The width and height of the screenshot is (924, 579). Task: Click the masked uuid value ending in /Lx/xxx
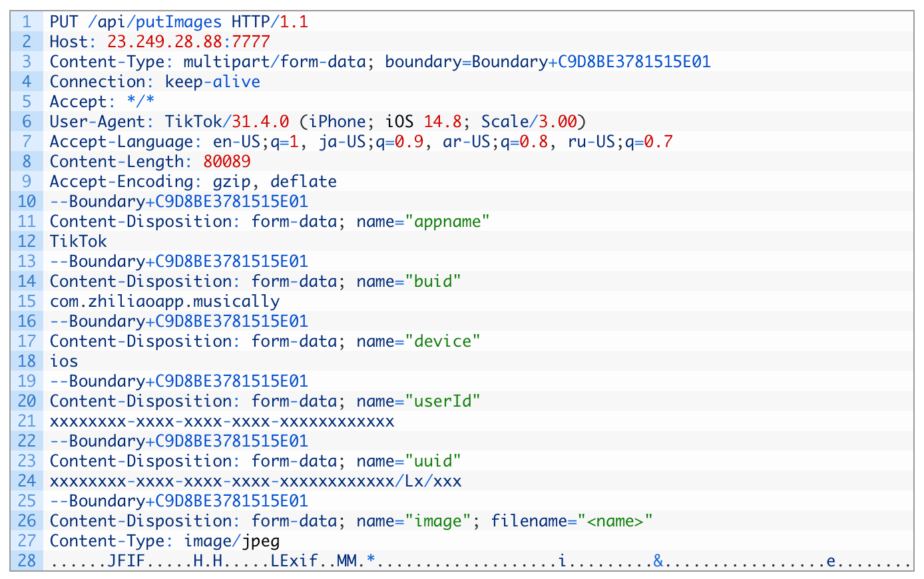(256, 481)
